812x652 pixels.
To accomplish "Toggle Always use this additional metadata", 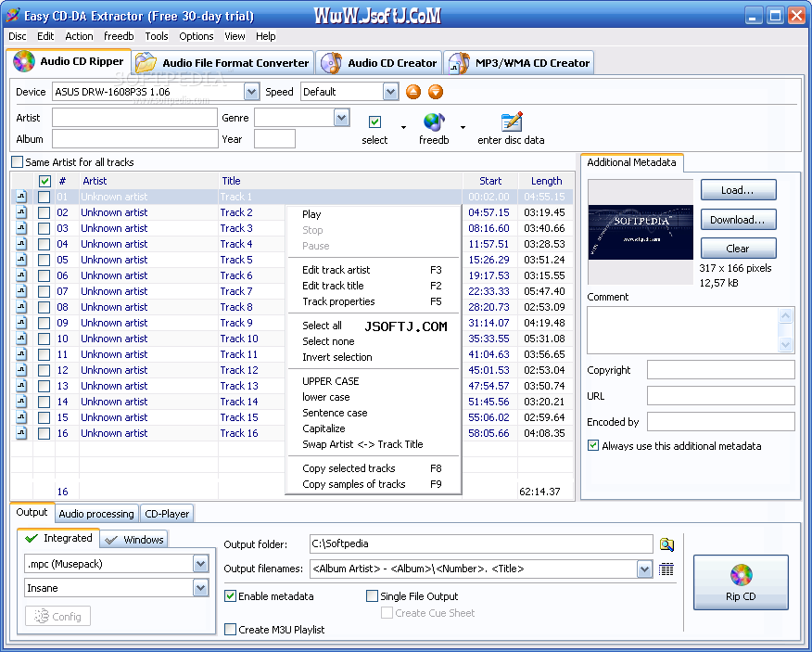I will [x=593, y=446].
